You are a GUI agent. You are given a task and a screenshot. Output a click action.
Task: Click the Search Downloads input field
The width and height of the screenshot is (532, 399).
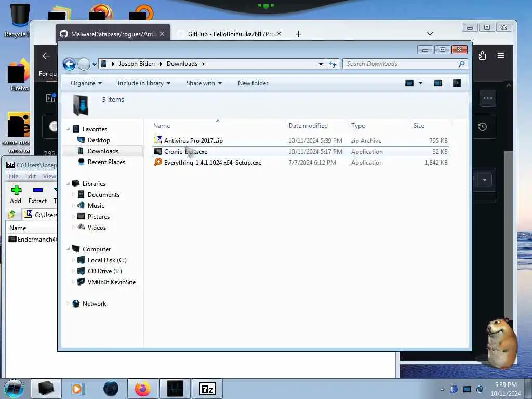pos(400,64)
